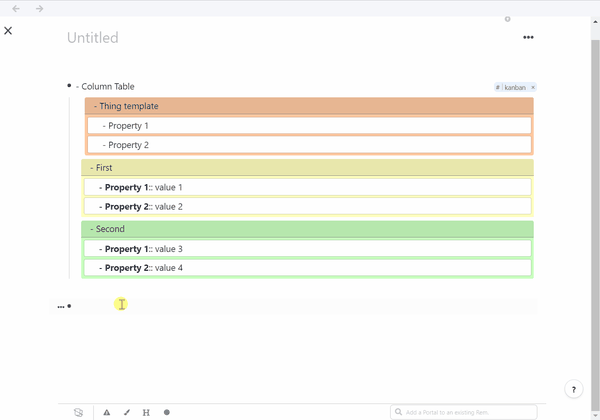Click the back navigation arrow
Screen dimensions: 600x420
tap(16, 9)
